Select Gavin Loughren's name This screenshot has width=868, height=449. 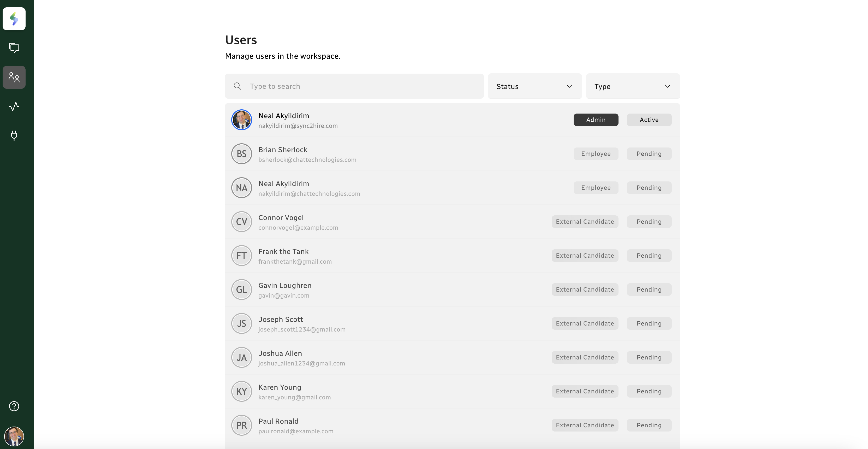285,286
